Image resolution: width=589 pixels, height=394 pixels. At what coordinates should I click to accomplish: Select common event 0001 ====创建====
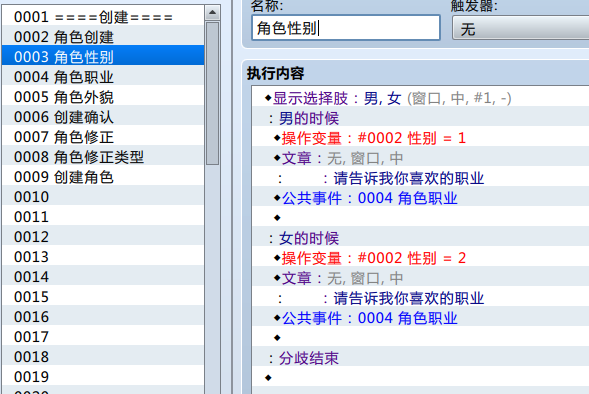click(103, 17)
